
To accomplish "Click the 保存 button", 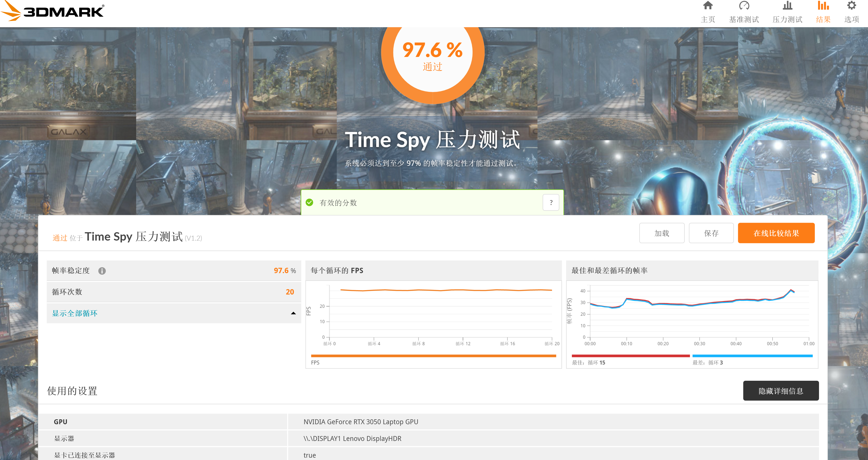I will click(711, 233).
